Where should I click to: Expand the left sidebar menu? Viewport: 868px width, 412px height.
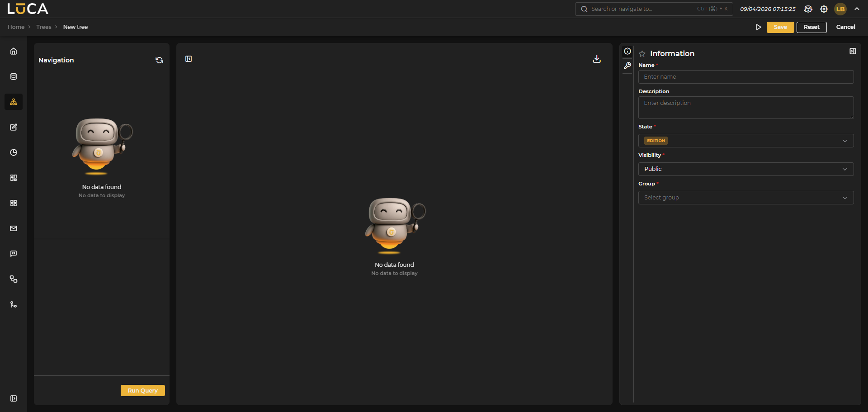click(x=14, y=398)
